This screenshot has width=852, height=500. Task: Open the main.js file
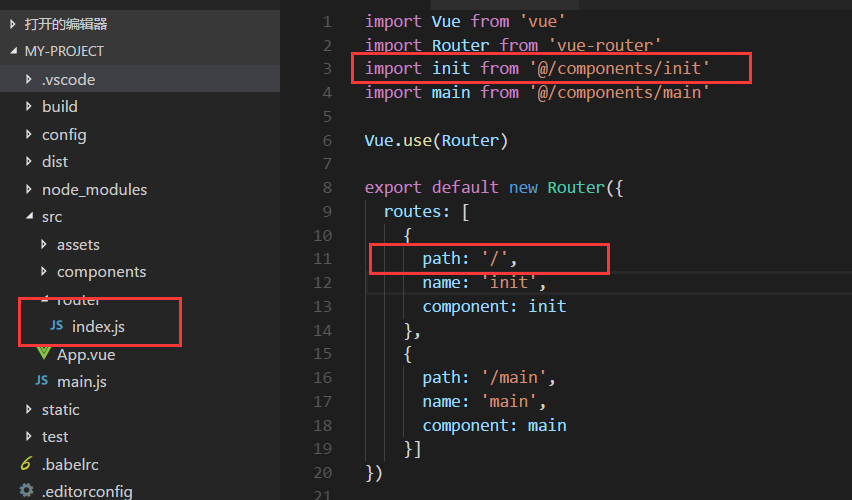click(82, 382)
